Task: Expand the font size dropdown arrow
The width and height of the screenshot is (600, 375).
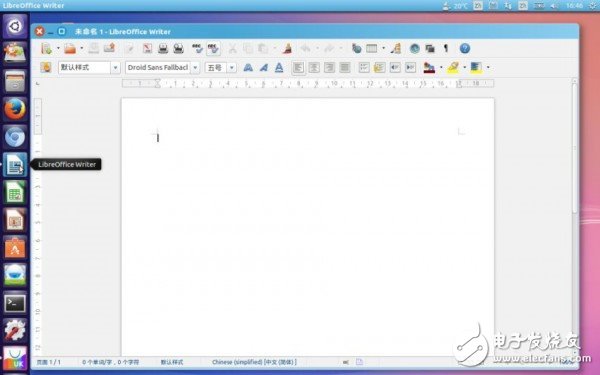Action: point(232,68)
